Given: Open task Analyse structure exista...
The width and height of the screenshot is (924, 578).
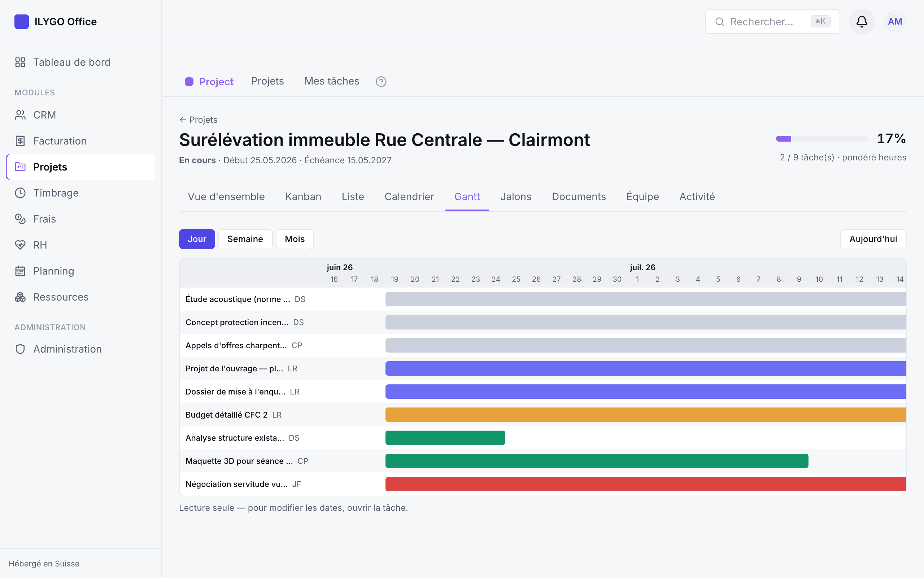Looking at the screenshot, I should tap(235, 438).
